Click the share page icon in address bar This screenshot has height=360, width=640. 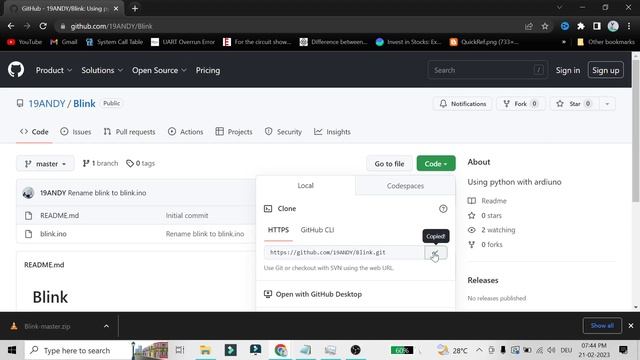pyautogui.click(x=529, y=26)
